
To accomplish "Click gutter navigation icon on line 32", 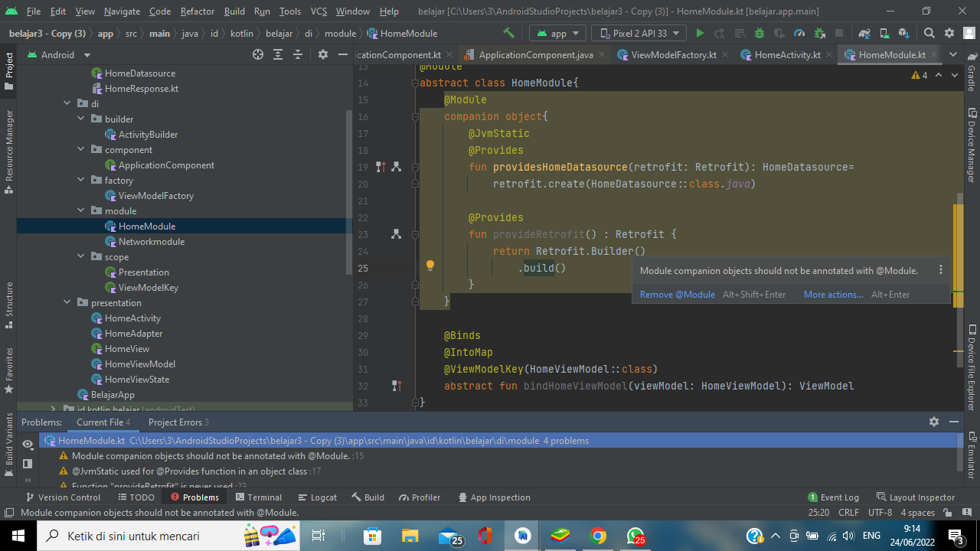I will (397, 386).
